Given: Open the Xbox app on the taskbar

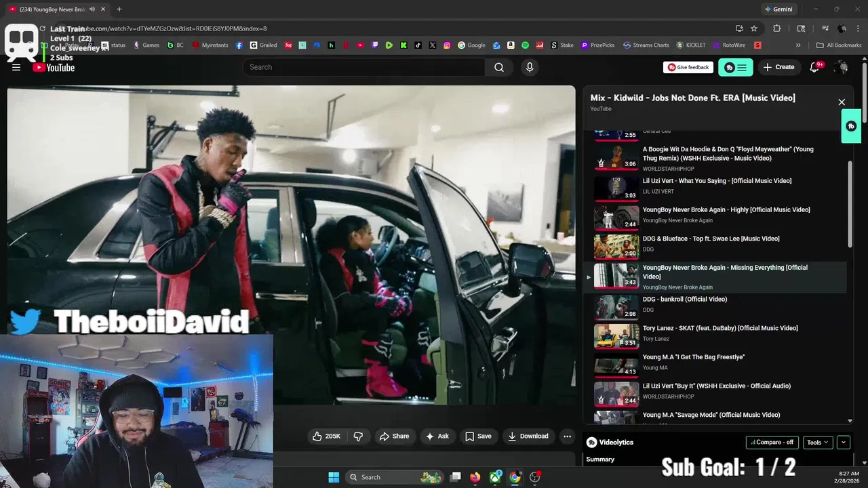Looking at the screenshot, I should pyautogui.click(x=496, y=477).
